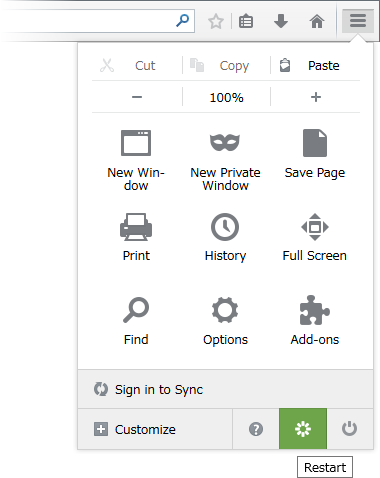Click Sign in to Sync

point(225,389)
